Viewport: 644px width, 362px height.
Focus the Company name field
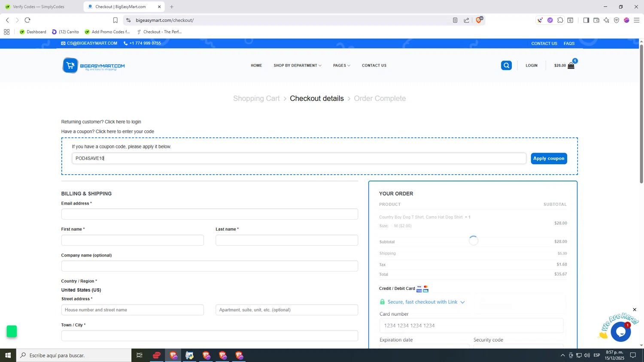(210, 266)
